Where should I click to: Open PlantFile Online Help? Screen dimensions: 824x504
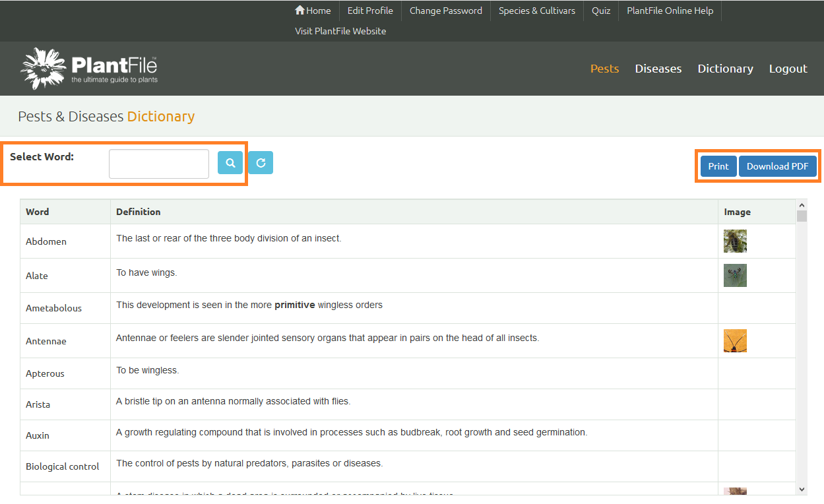(670, 11)
